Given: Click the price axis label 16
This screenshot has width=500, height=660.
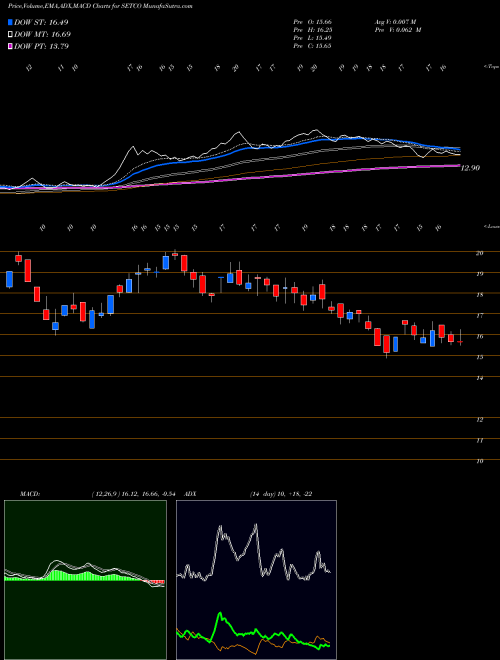Looking at the screenshot, I should 479,336.
